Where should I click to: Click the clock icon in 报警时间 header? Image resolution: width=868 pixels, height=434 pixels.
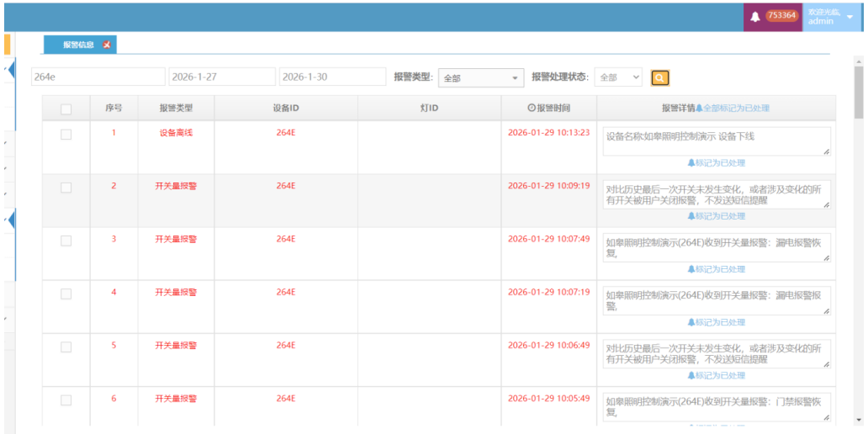(531, 108)
